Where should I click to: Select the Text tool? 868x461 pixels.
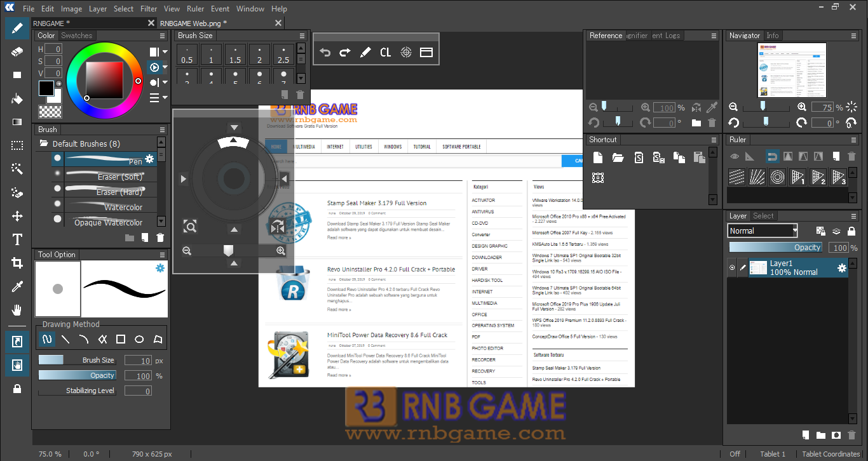coord(17,239)
